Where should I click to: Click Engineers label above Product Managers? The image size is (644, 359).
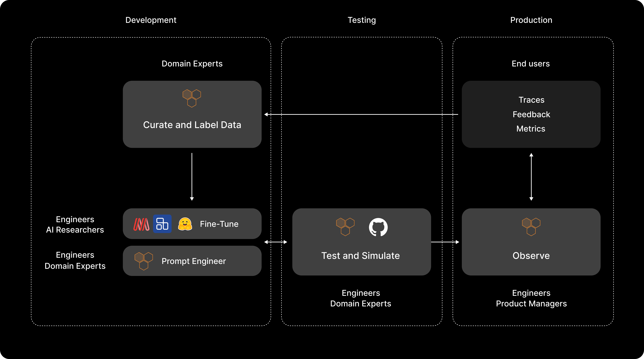531,293
